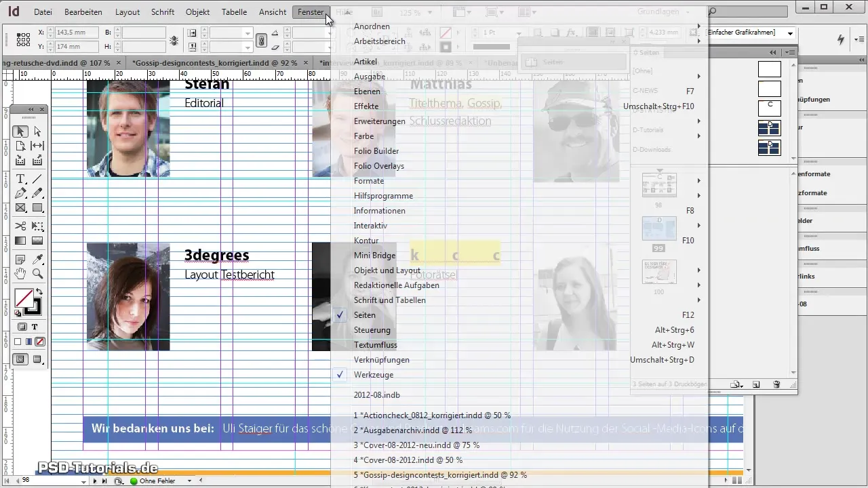Click the Apply None button

(x=40, y=342)
